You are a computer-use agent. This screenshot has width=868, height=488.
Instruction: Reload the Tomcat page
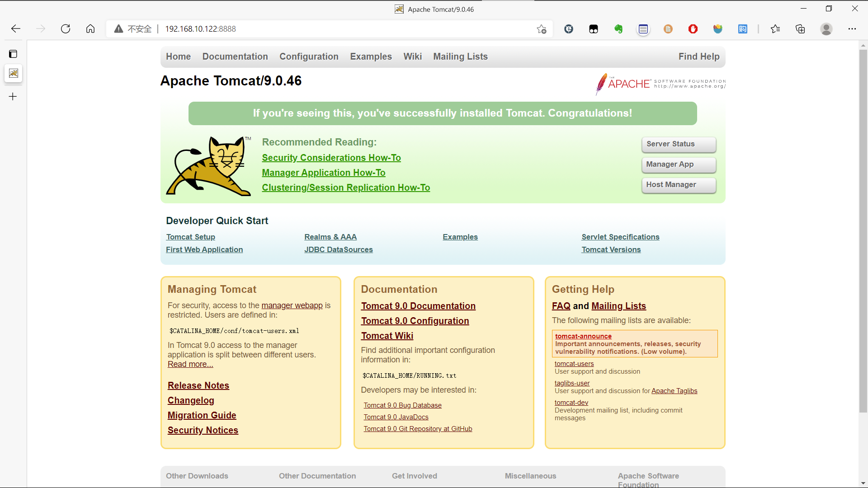tap(66, 29)
